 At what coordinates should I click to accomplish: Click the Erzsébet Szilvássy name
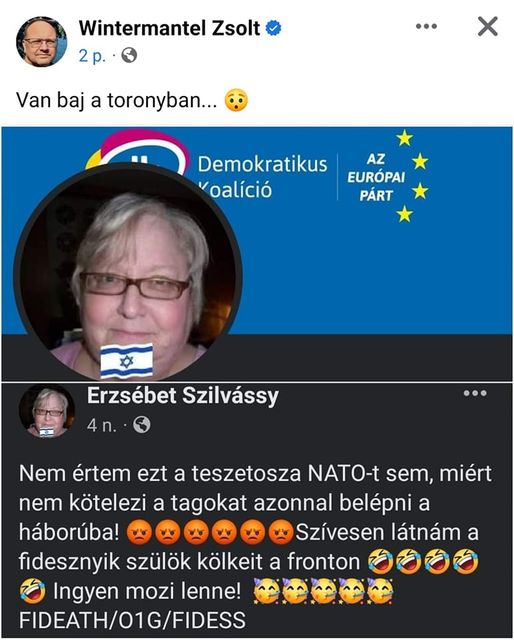click(182, 396)
